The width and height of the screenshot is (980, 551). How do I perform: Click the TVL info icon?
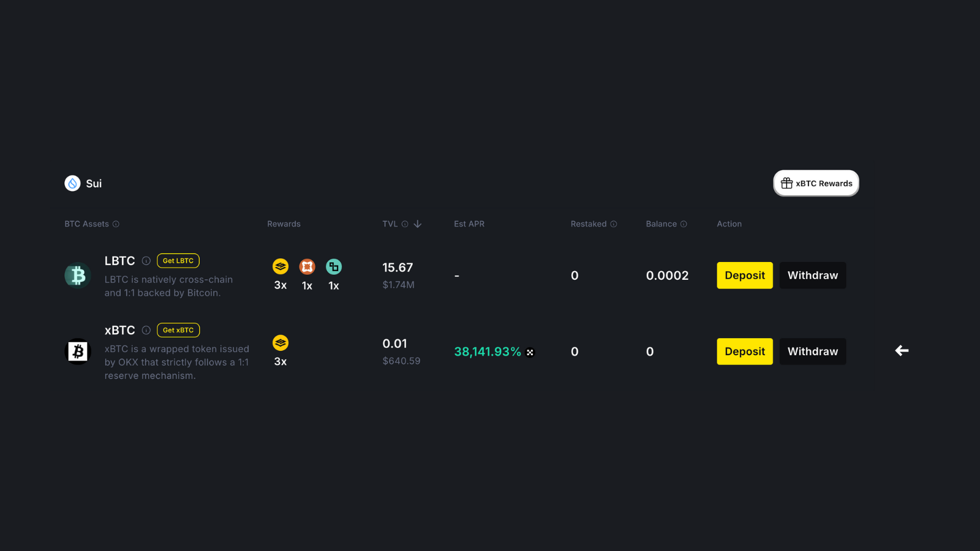pyautogui.click(x=405, y=224)
